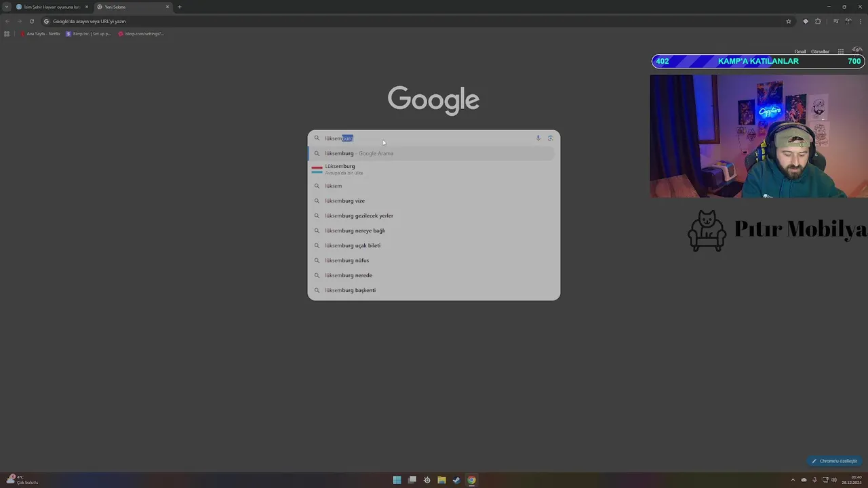Open the volume speaker tray icon
This screenshot has height=488, width=868.
click(833, 480)
